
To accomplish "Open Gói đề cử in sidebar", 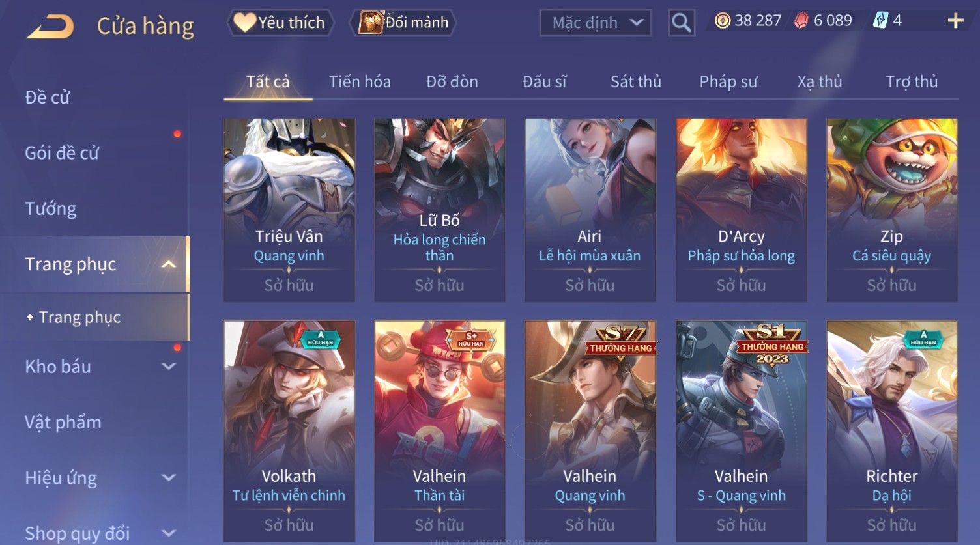I will (x=62, y=153).
